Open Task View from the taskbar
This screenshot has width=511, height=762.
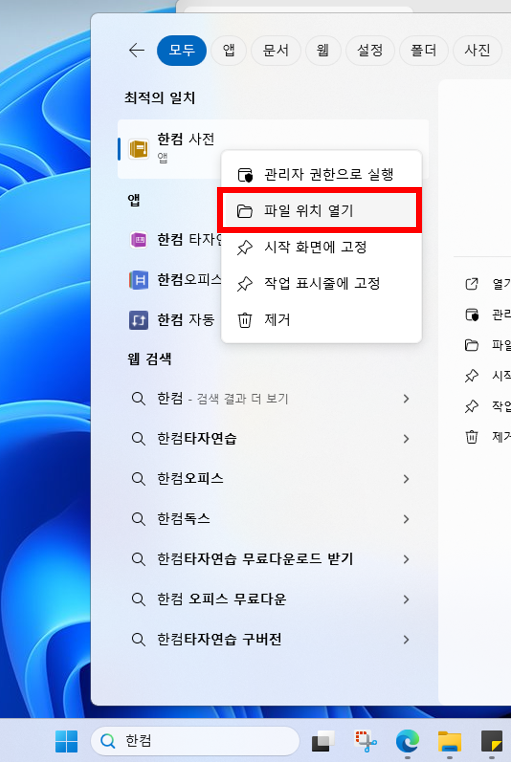(323, 741)
